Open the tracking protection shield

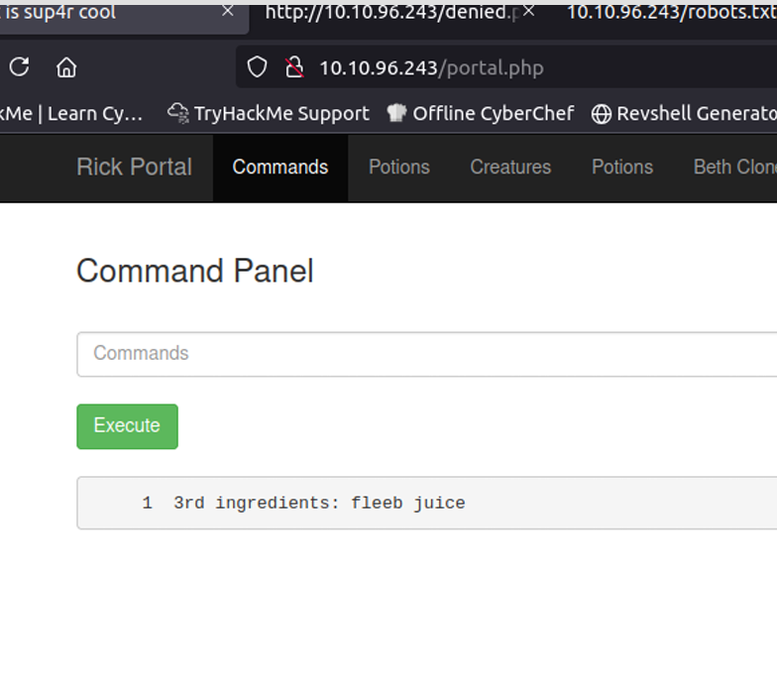point(257,67)
